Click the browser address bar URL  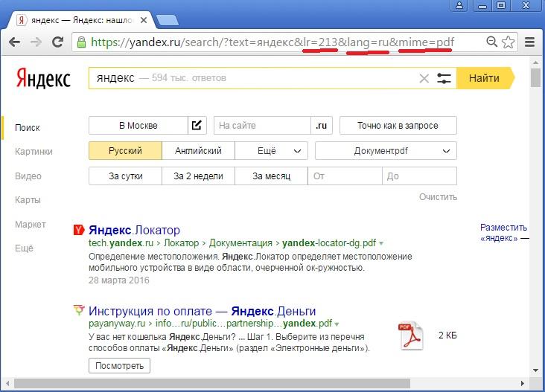[x=272, y=42]
